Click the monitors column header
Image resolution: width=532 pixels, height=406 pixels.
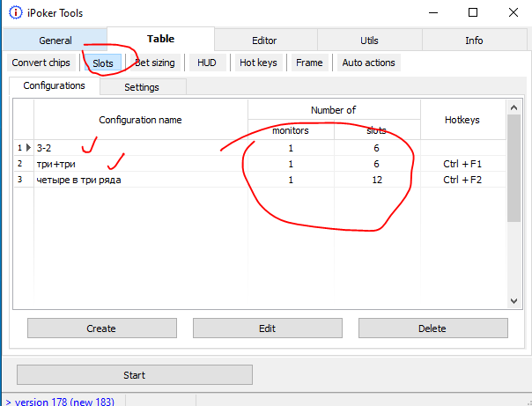291,130
